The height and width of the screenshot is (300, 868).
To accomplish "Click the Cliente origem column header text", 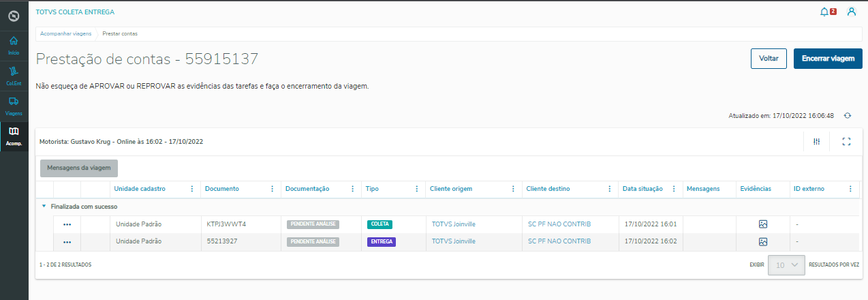I will click(x=451, y=189).
